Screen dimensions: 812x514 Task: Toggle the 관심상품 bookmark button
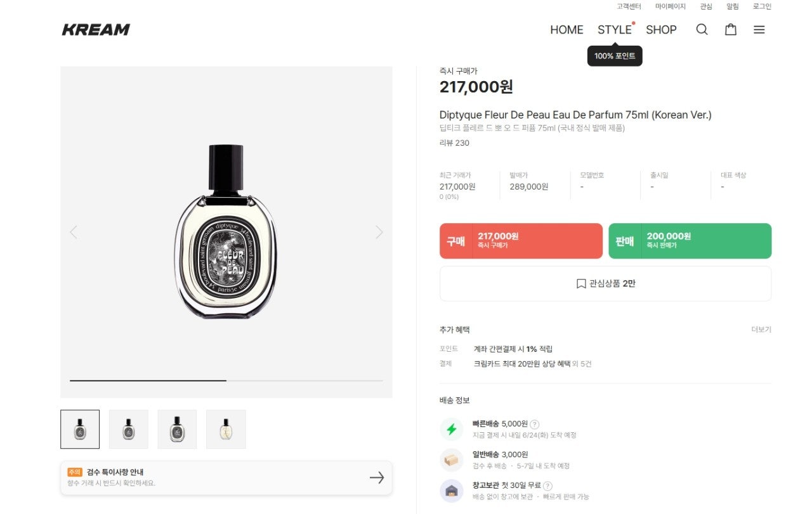pos(605,283)
